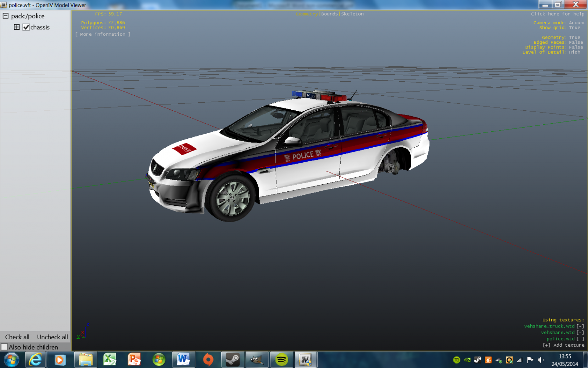Click the Origin taskbar icon
This screenshot has height=368, width=588.
click(208, 360)
